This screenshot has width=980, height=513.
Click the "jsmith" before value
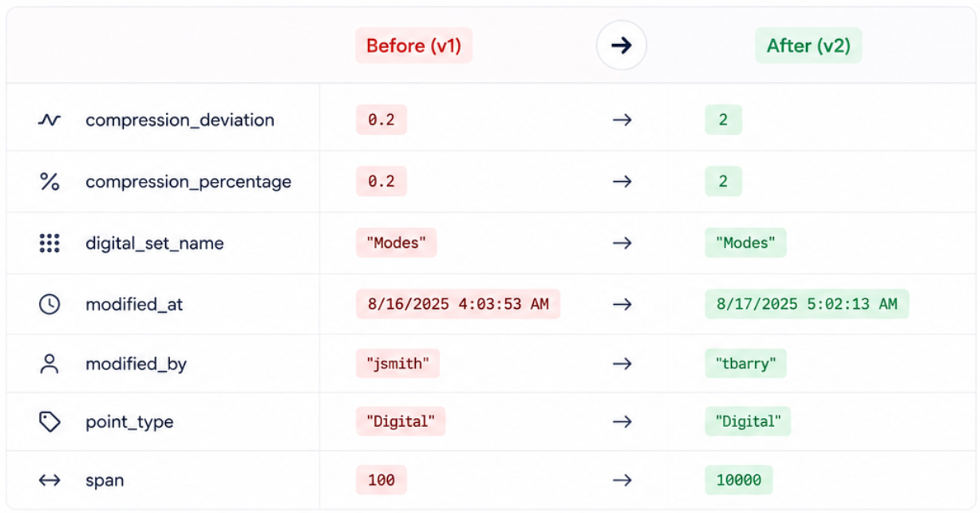click(398, 364)
